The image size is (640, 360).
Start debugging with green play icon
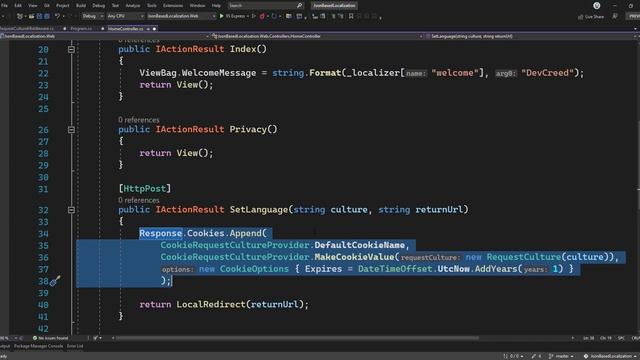point(222,16)
